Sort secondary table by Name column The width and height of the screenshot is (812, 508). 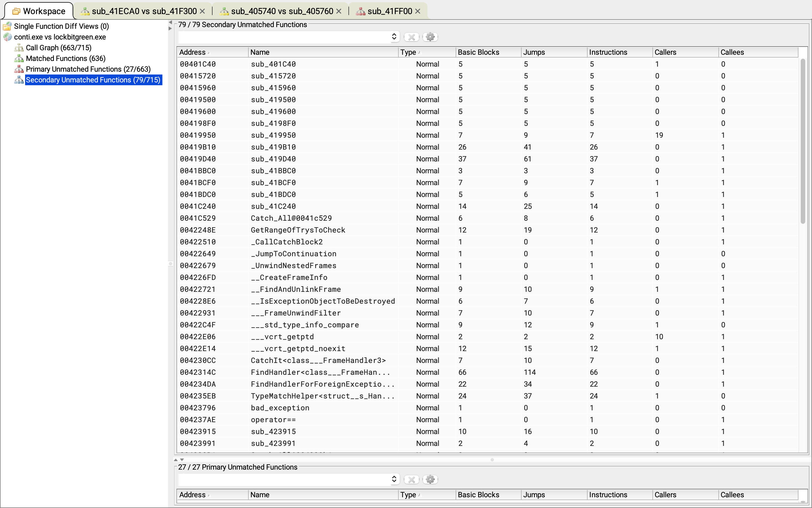pos(323,52)
